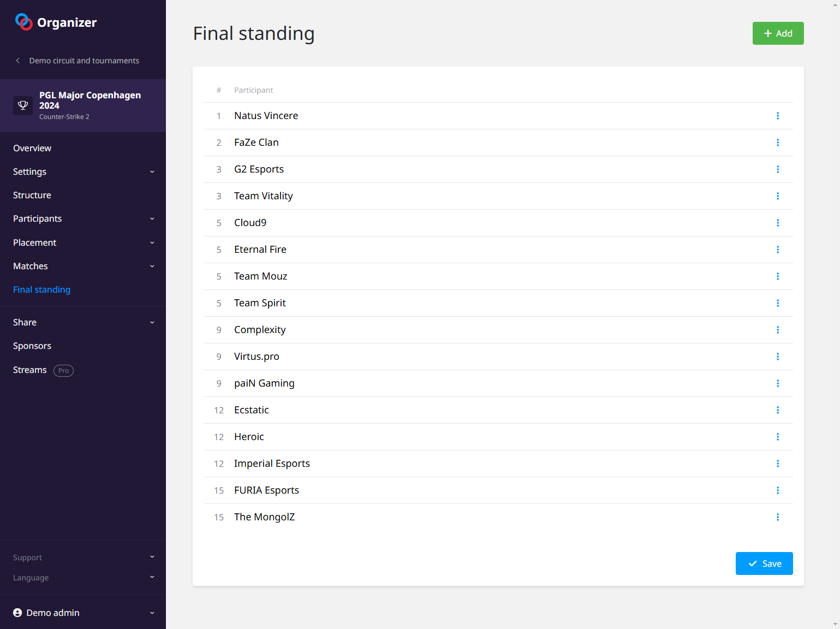Open the Sponsors page in sidebar
Viewport: 840px width, 629px height.
32,346
